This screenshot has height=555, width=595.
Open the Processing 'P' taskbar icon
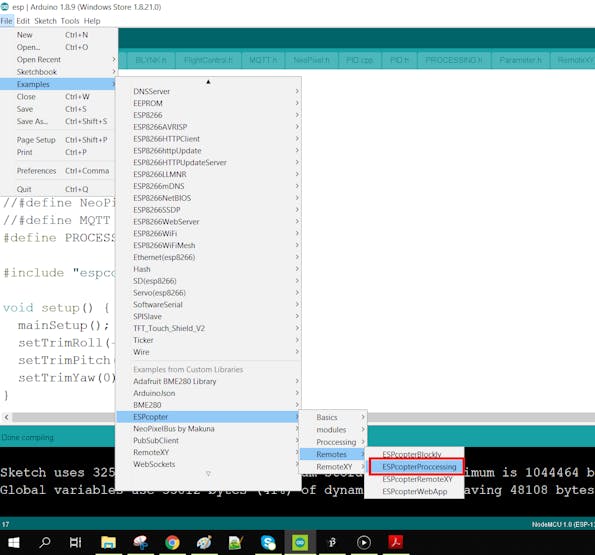point(332,542)
